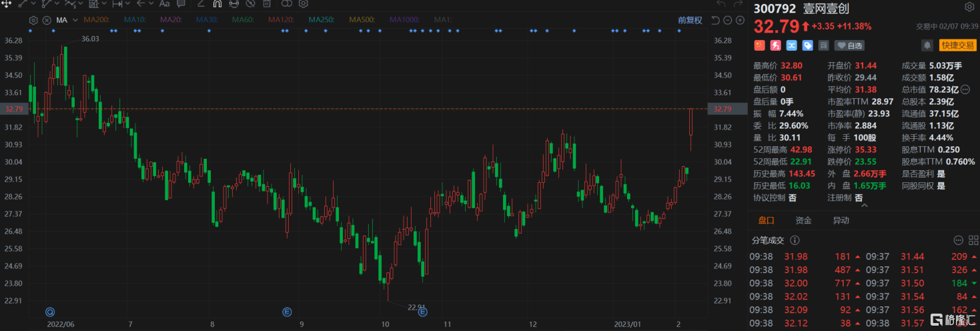Select the crosshair move cursor tool
The image size is (980, 331).
[7, 4]
